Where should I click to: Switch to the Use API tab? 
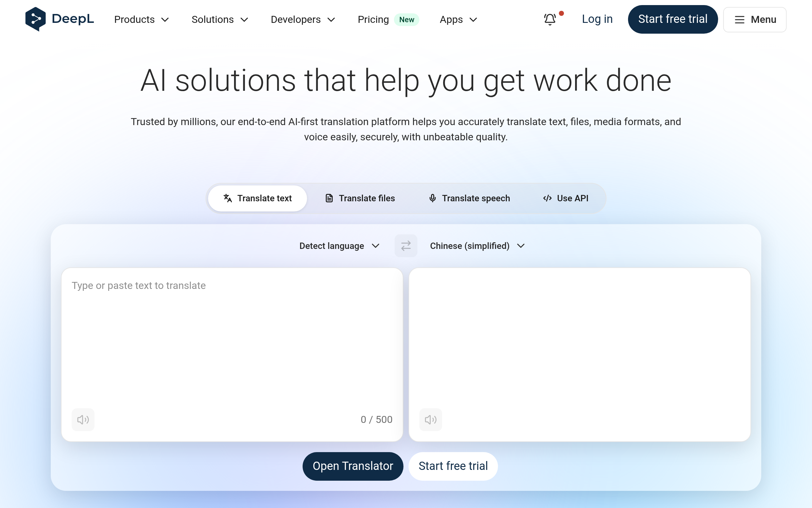tap(565, 198)
